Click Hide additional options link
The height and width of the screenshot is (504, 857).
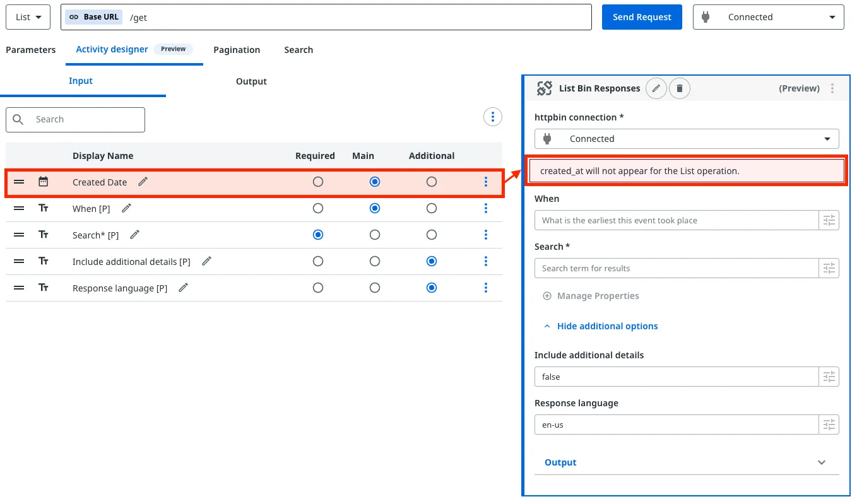point(606,326)
